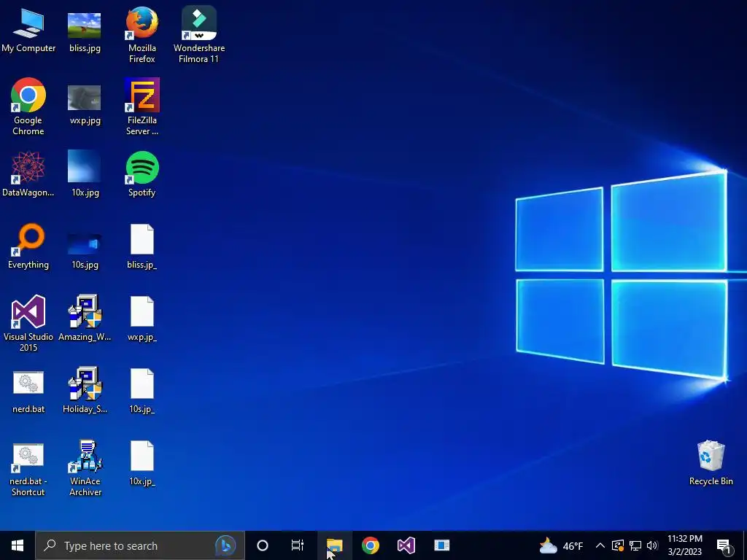Expand hidden system tray icons
The height and width of the screenshot is (560, 747).
click(x=600, y=545)
